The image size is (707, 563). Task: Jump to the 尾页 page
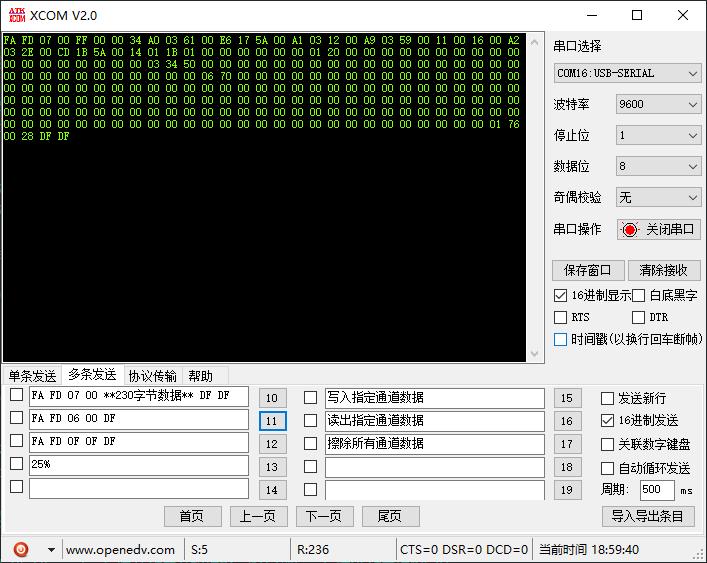(390, 517)
